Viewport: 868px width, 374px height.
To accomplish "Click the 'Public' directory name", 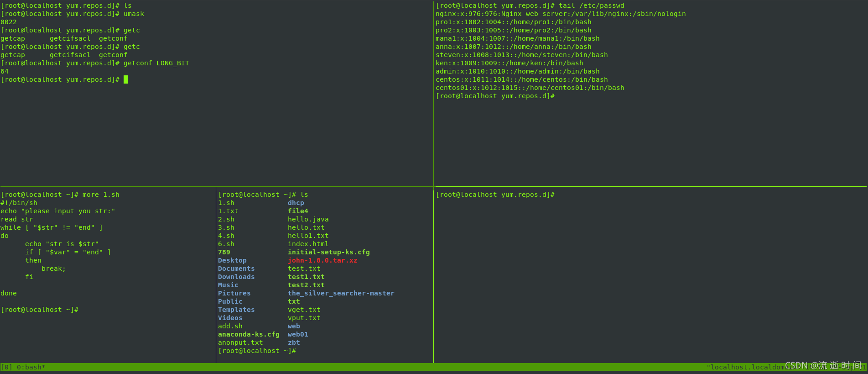I will point(230,301).
